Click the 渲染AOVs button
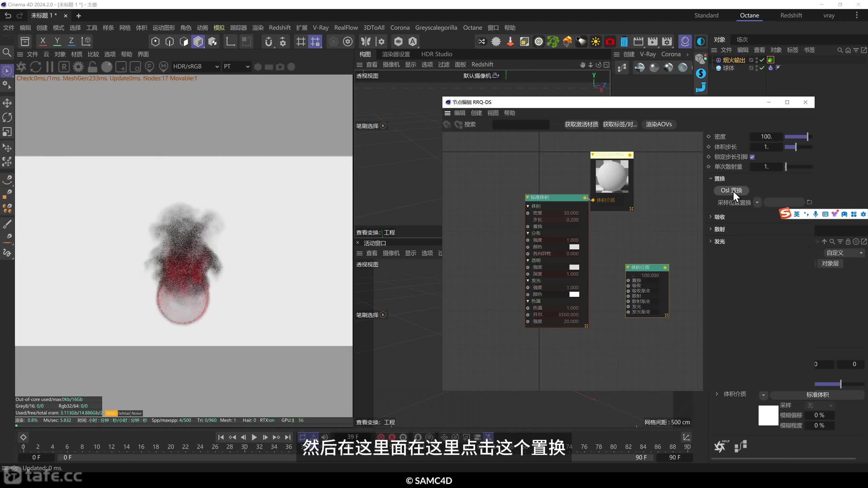868x488 pixels. pos(659,124)
